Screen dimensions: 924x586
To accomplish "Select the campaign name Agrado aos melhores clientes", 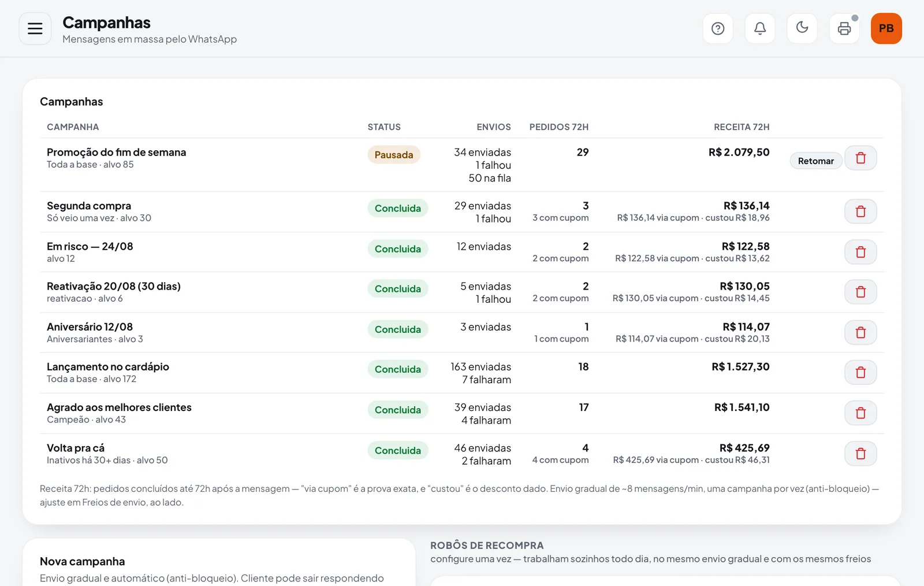I will pos(119,407).
